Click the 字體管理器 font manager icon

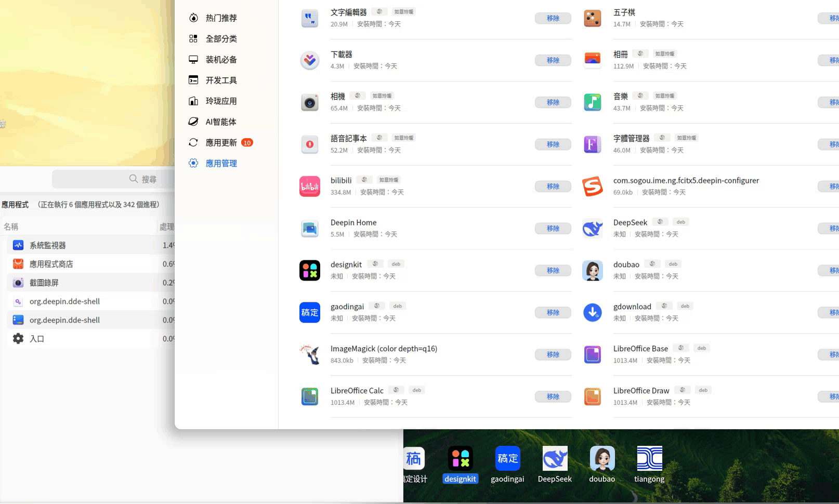click(x=593, y=144)
